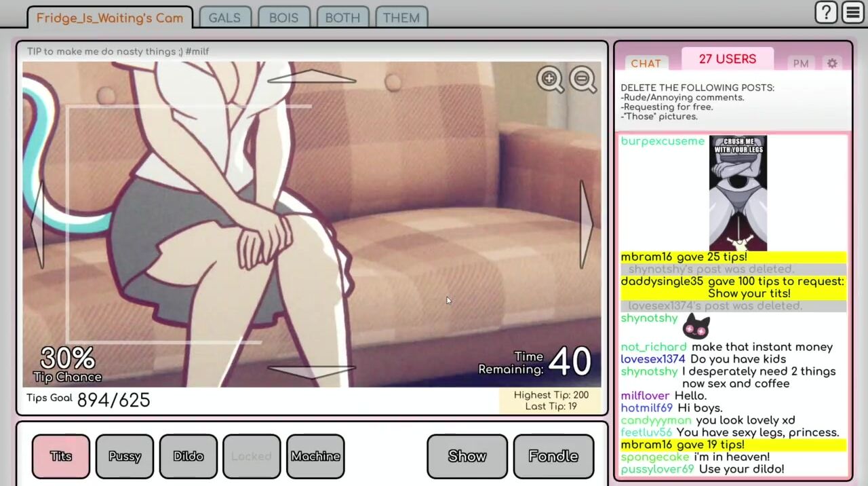Open the help question mark icon

click(826, 12)
